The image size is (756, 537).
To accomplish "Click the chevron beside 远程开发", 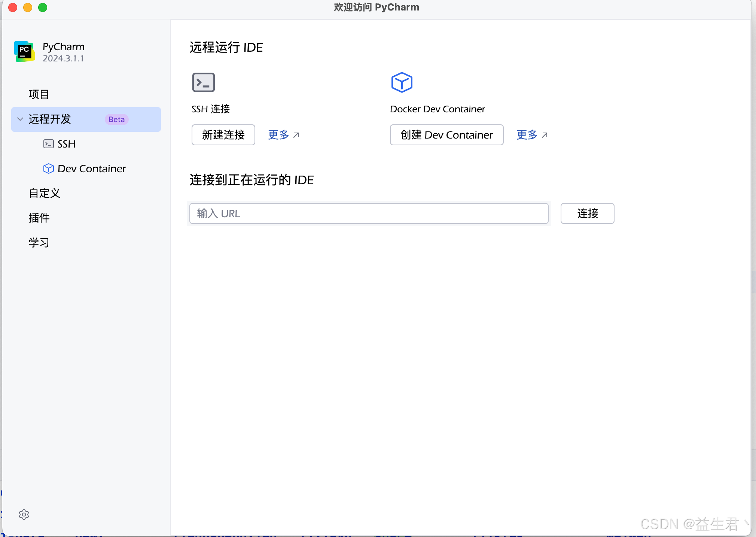I will (20, 119).
